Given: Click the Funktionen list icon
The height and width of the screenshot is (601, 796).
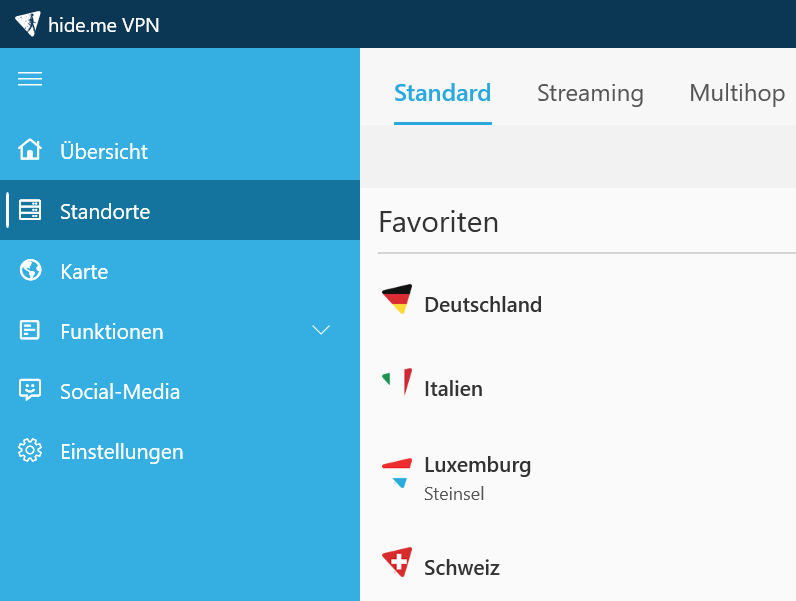Looking at the screenshot, I should click(x=29, y=330).
